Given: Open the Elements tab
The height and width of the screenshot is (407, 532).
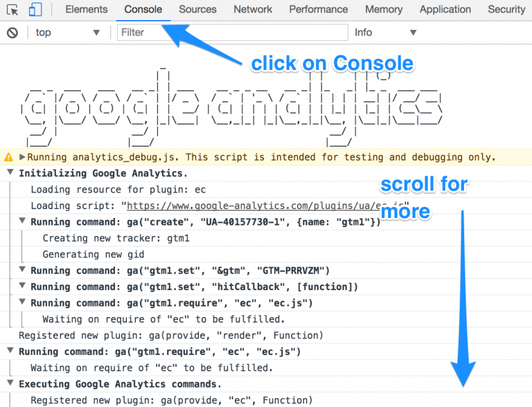Looking at the screenshot, I should click(x=86, y=10).
